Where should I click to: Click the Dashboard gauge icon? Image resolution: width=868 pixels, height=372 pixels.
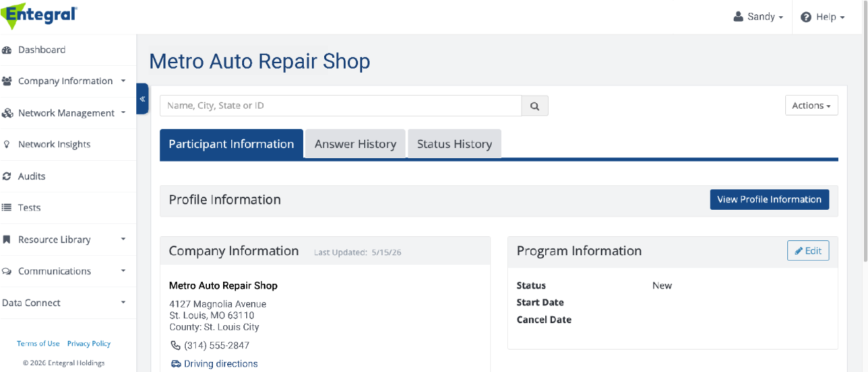tap(7, 50)
